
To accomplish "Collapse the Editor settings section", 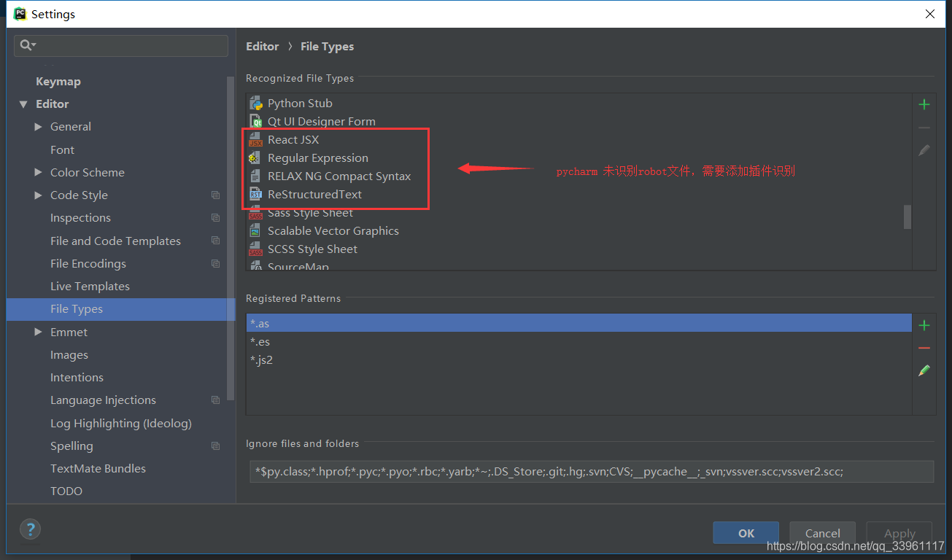I will pyautogui.click(x=23, y=104).
